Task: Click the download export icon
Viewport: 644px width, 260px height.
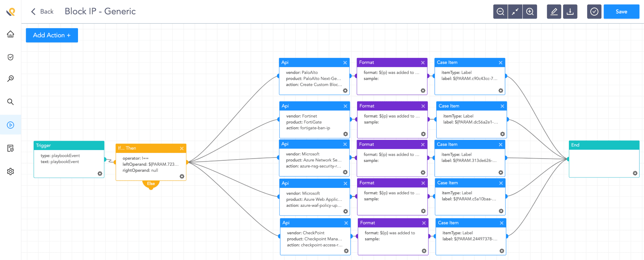Action: point(570,12)
